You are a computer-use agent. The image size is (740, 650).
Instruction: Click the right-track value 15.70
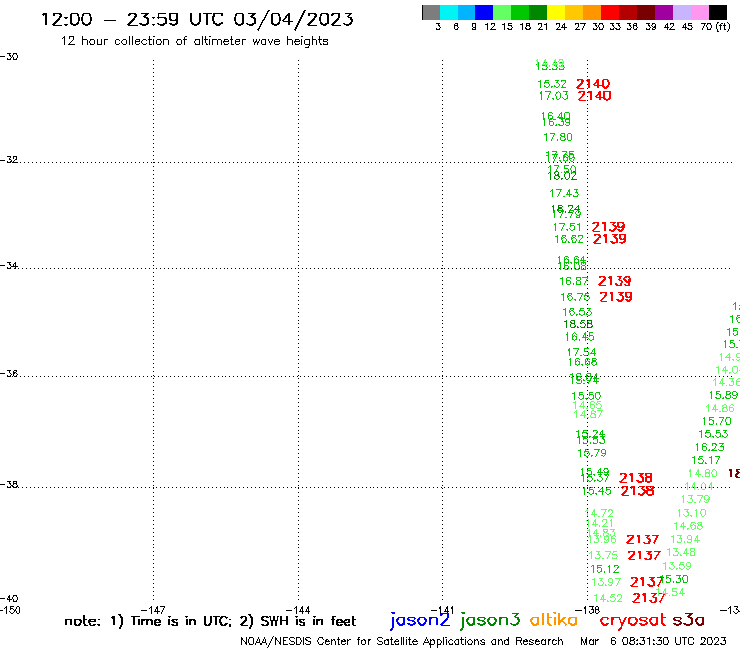click(716, 421)
